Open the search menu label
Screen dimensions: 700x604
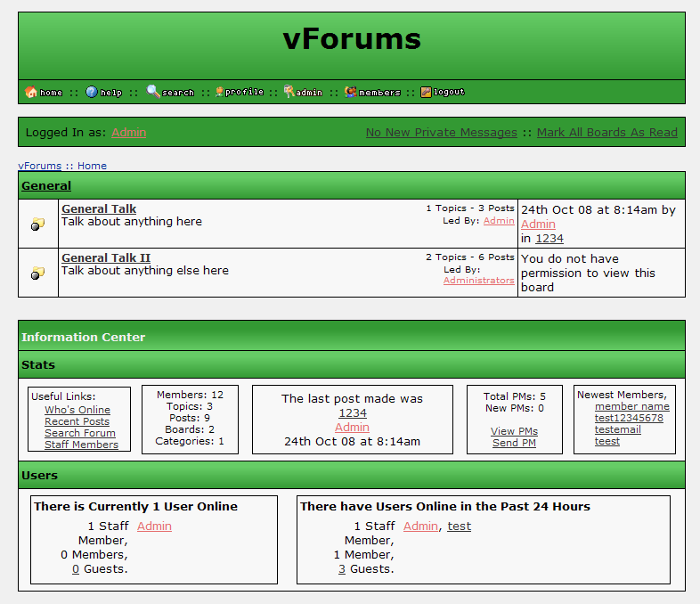(178, 93)
